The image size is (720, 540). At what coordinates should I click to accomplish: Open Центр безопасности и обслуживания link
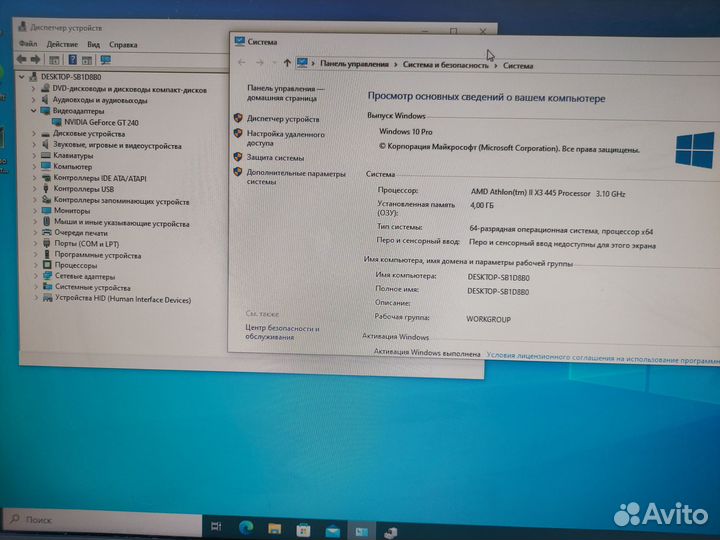click(282, 332)
